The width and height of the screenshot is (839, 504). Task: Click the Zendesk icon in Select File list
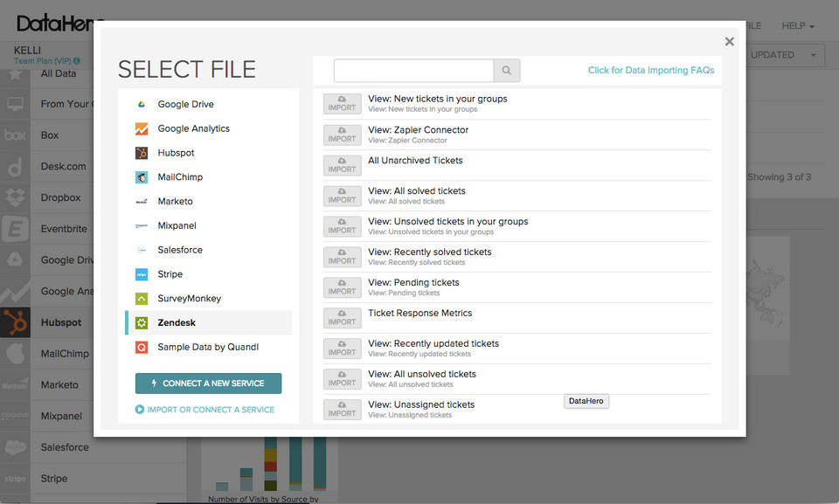click(142, 322)
